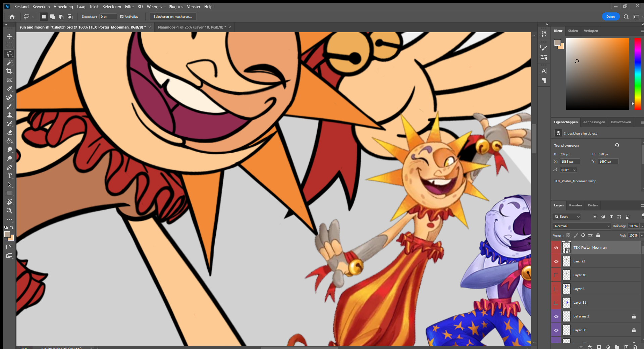
Task: Select the Dodge tool
Action: (x=9, y=158)
